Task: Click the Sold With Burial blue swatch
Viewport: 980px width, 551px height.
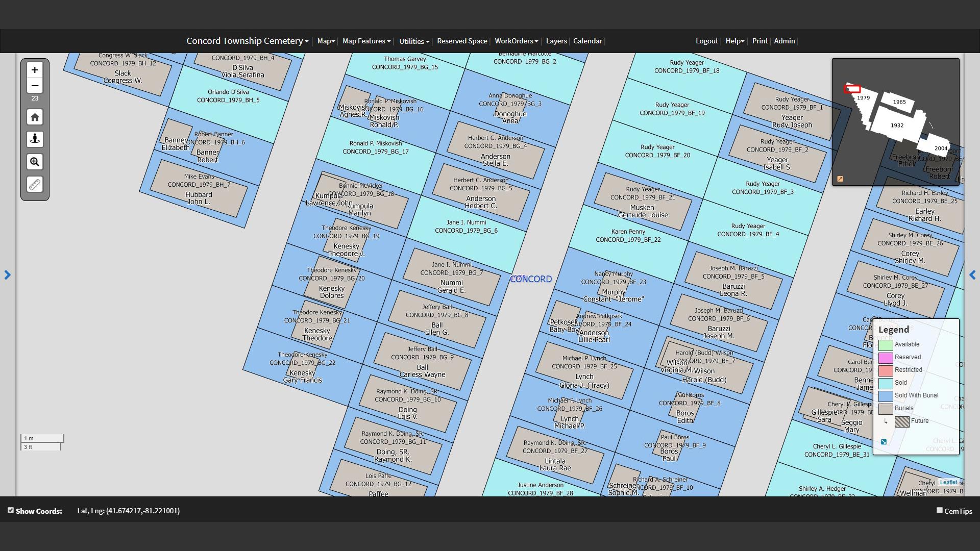Action: click(886, 396)
